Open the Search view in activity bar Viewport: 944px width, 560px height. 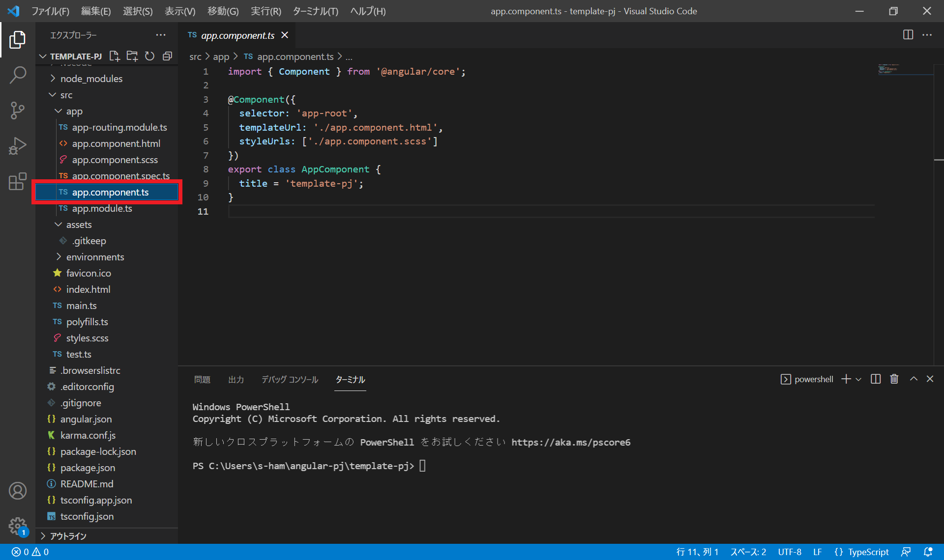pyautogui.click(x=18, y=75)
